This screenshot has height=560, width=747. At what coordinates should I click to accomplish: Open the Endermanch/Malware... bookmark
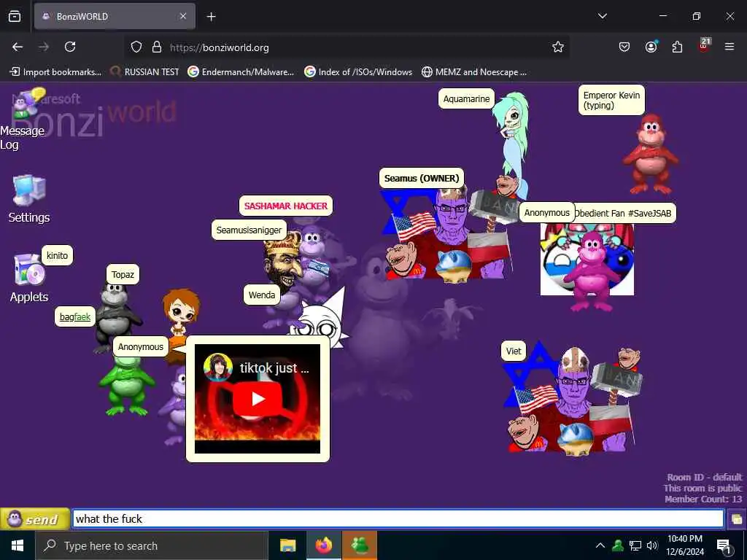241,72
